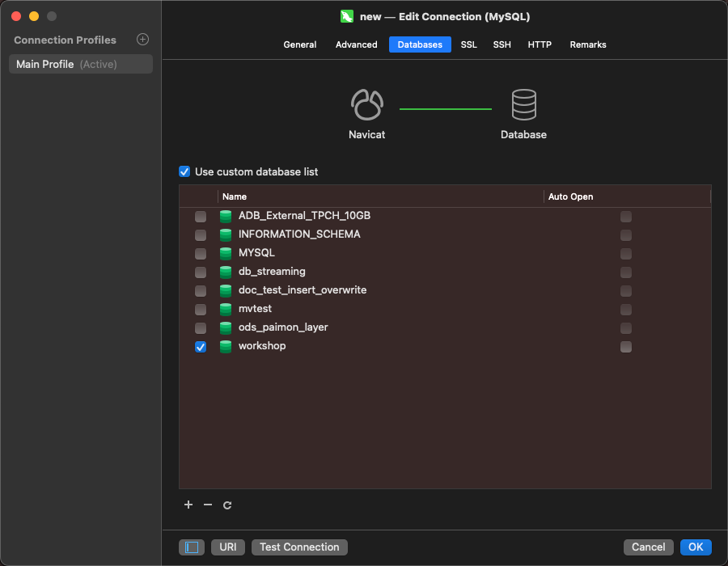The height and width of the screenshot is (566, 728).
Task: Click the remove database minus icon
Action: 208,505
